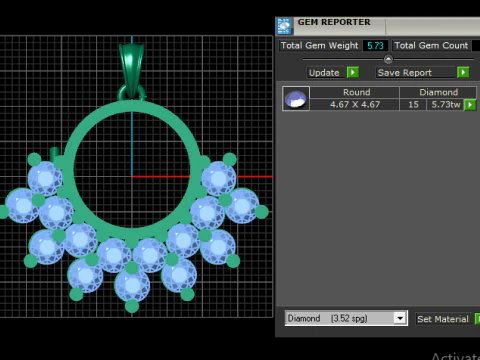Select the Round shape cell

356,92
